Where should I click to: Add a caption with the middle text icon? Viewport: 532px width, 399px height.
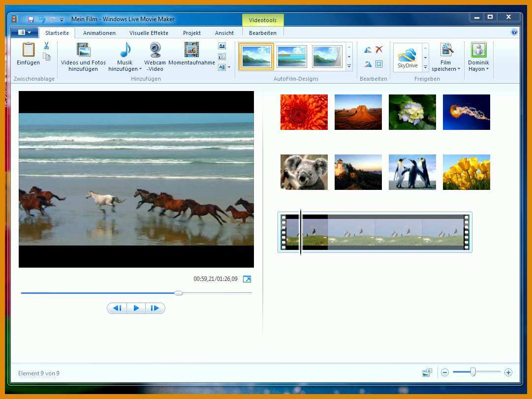click(x=222, y=57)
